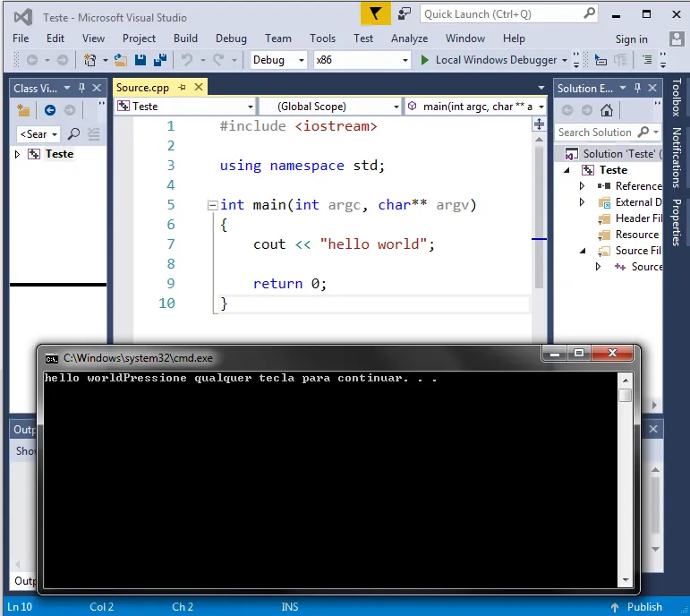Toggle auto-hide pin on Solution Explorer
This screenshot has height=616, width=690.
tap(636, 88)
